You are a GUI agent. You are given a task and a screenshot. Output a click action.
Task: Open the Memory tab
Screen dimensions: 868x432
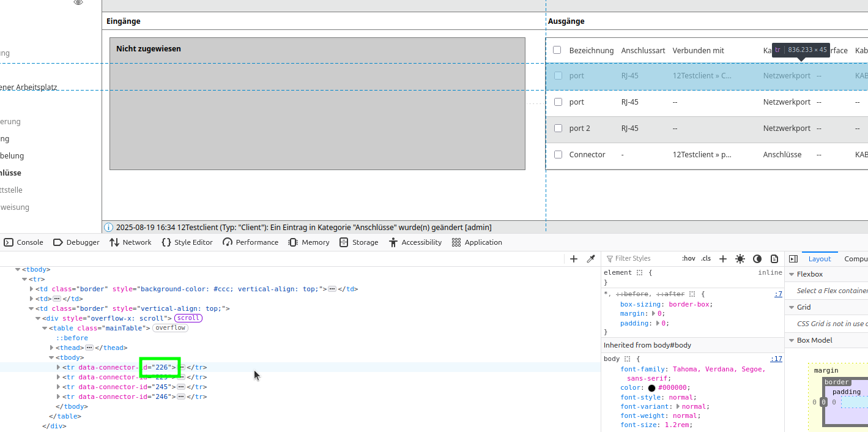tap(309, 242)
